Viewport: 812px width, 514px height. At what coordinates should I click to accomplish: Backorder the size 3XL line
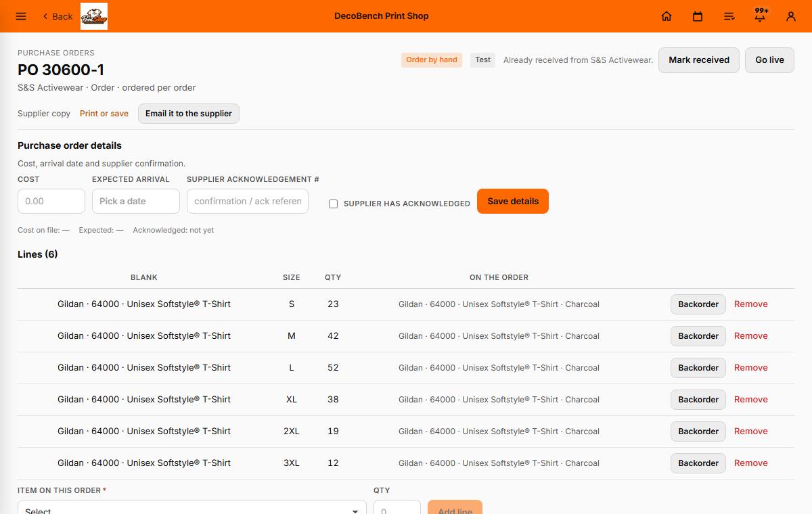pyautogui.click(x=698, y=463)
